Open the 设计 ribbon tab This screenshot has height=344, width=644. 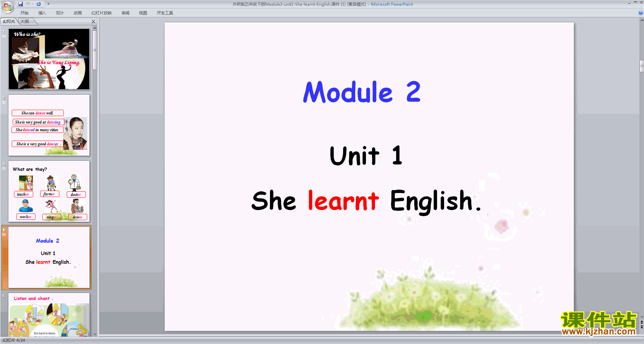click(60, 13)
